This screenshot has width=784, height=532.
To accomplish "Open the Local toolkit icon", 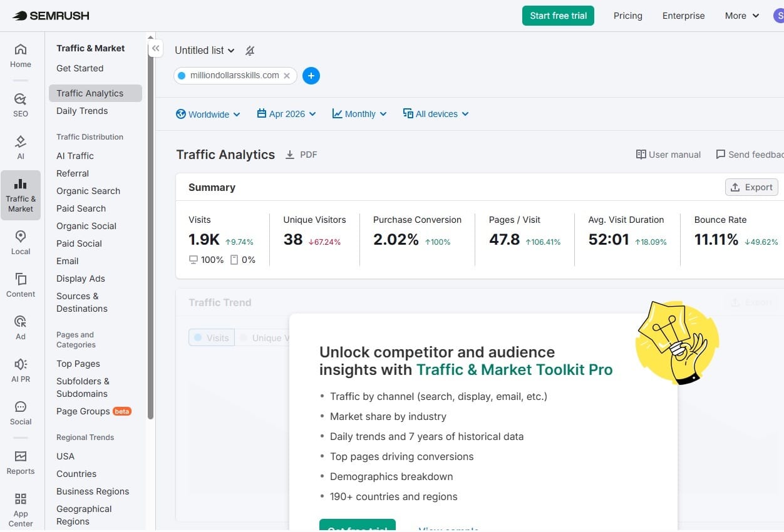I will [21, 242].
